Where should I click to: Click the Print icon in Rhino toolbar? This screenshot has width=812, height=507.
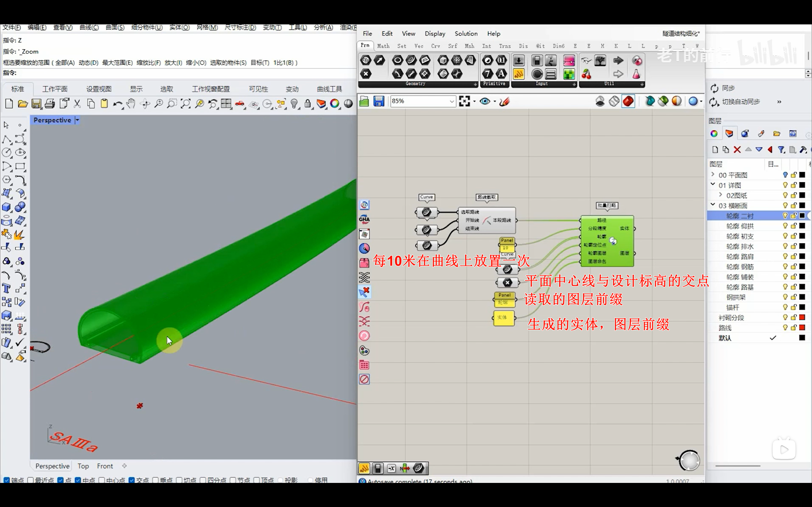(50, 104)
